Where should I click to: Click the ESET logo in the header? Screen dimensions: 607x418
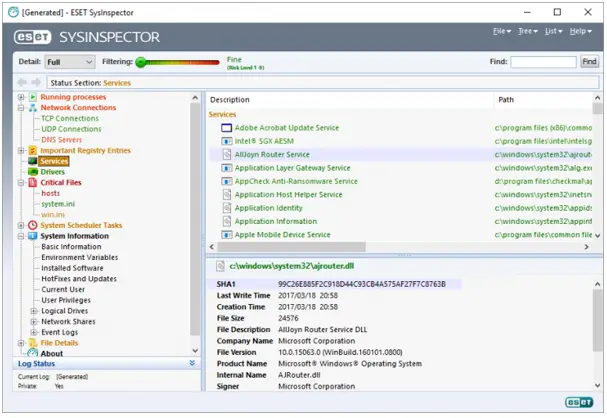pyautogui.click(x=33, y=37)
